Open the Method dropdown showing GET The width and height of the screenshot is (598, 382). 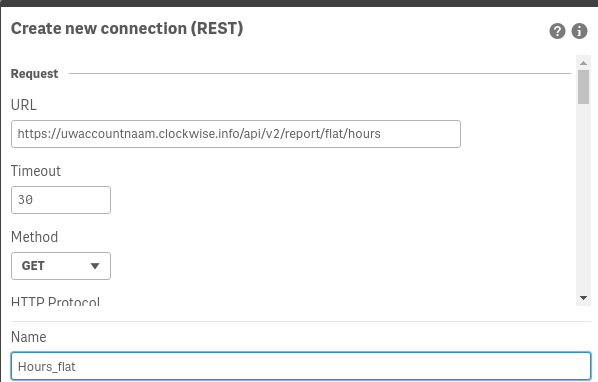pos(61,266)
